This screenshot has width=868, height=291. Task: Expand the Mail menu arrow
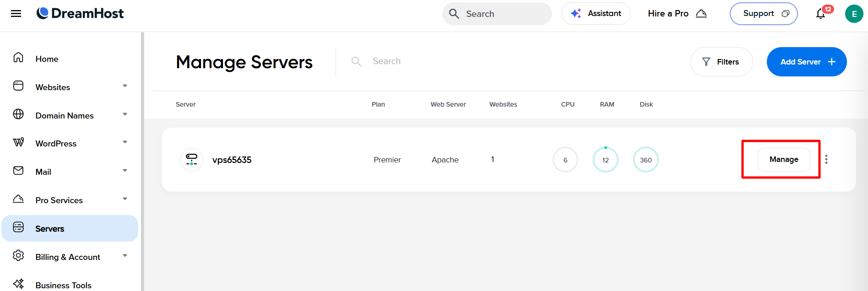[x=125, y=171]
